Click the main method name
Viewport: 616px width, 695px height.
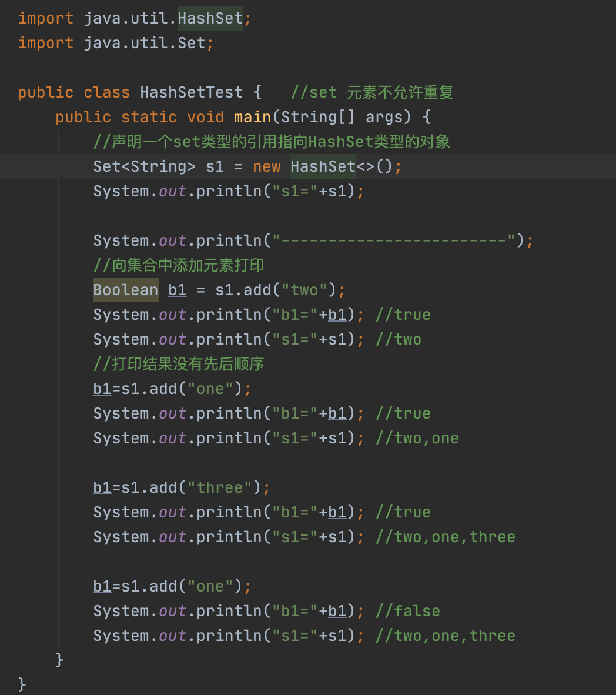[252, 117]
